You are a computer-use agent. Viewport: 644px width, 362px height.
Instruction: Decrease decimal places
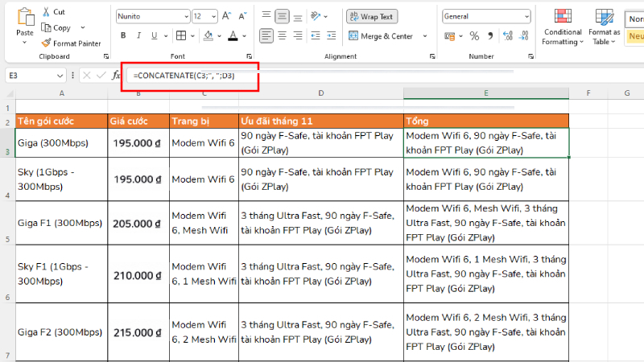point(524,36)
